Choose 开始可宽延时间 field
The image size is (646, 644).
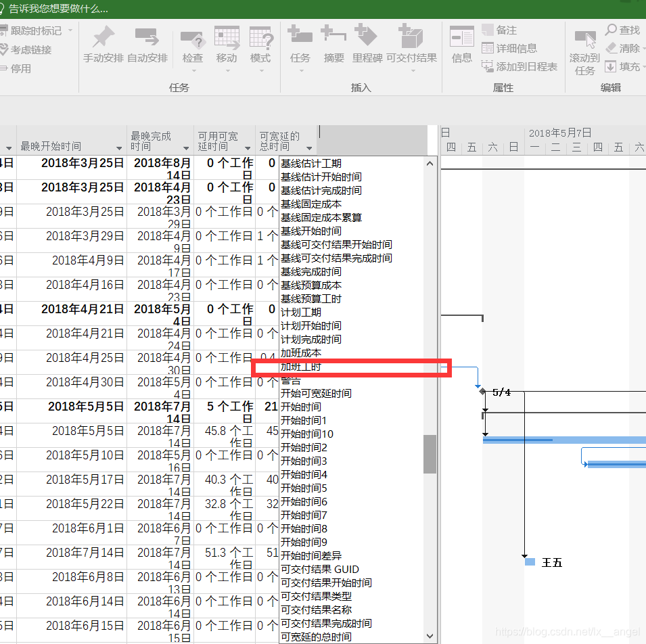[x=316, y=394]
